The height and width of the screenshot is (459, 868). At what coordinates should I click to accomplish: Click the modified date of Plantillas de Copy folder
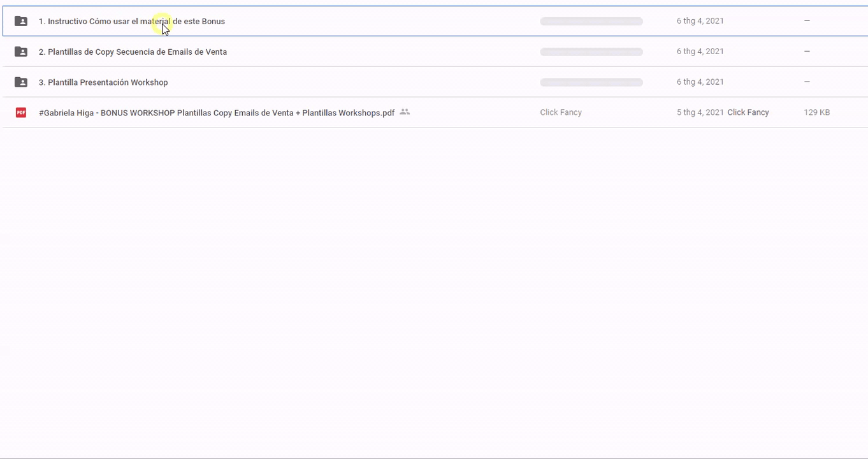(x=700, y=52)
